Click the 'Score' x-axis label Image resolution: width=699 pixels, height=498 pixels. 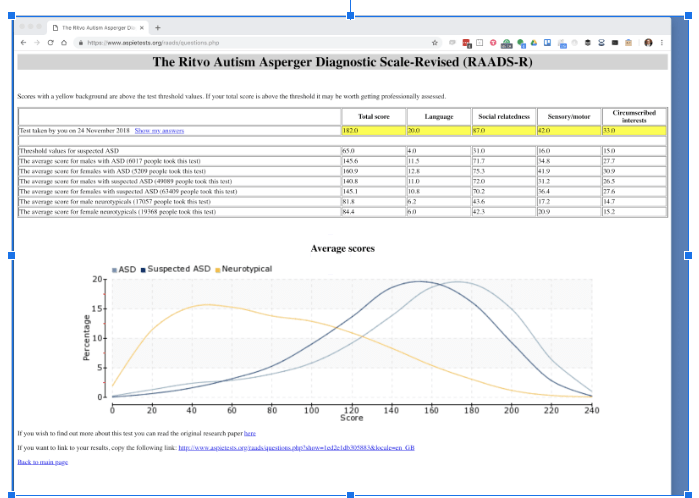click(352, 418)
